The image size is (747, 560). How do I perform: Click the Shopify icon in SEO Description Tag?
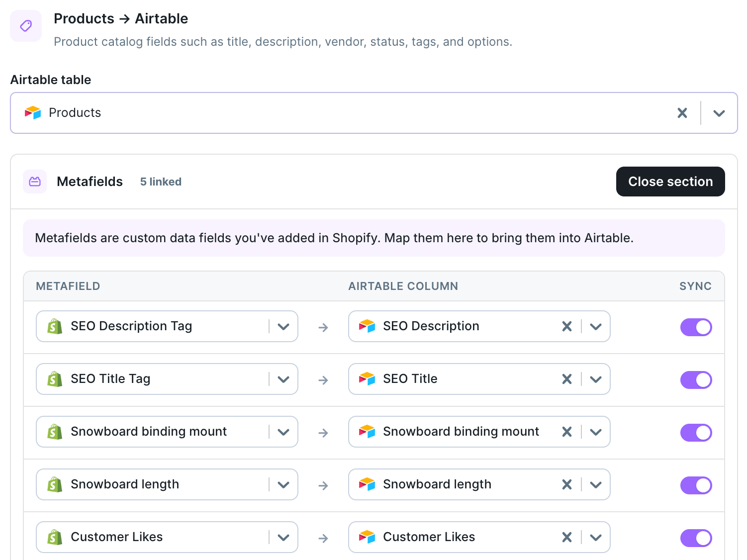tap(55, 326)
